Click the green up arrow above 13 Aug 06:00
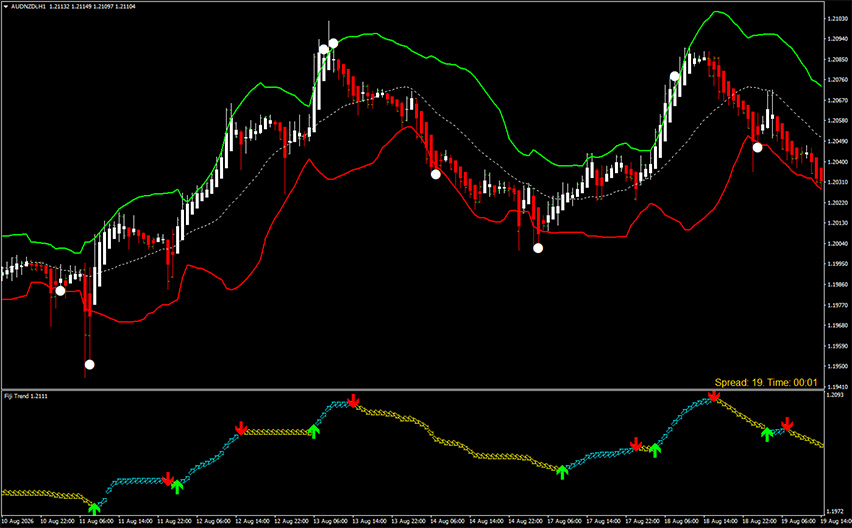852x528 pixels. [x=314, y=432]
